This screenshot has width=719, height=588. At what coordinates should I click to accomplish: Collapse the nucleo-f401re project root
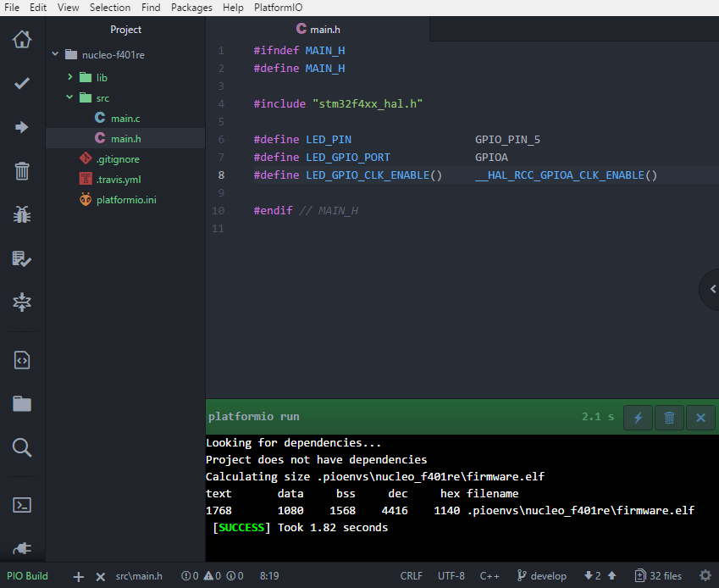pyautogui.click(x=56, y=54)
